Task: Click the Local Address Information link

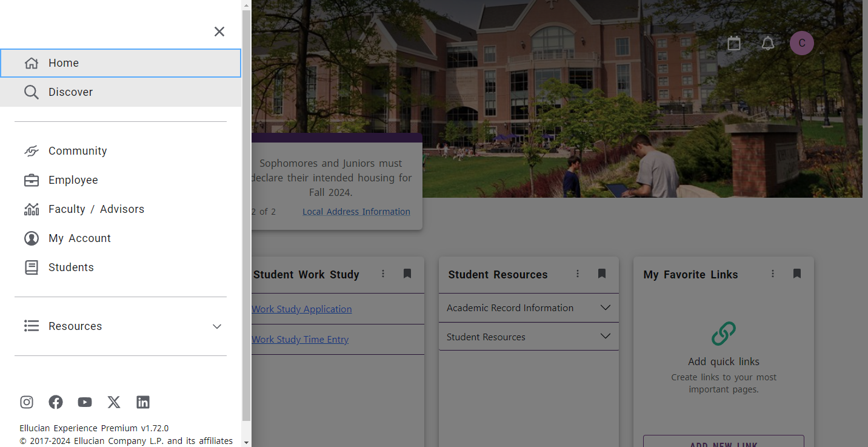Action: [x=356, y=212]
